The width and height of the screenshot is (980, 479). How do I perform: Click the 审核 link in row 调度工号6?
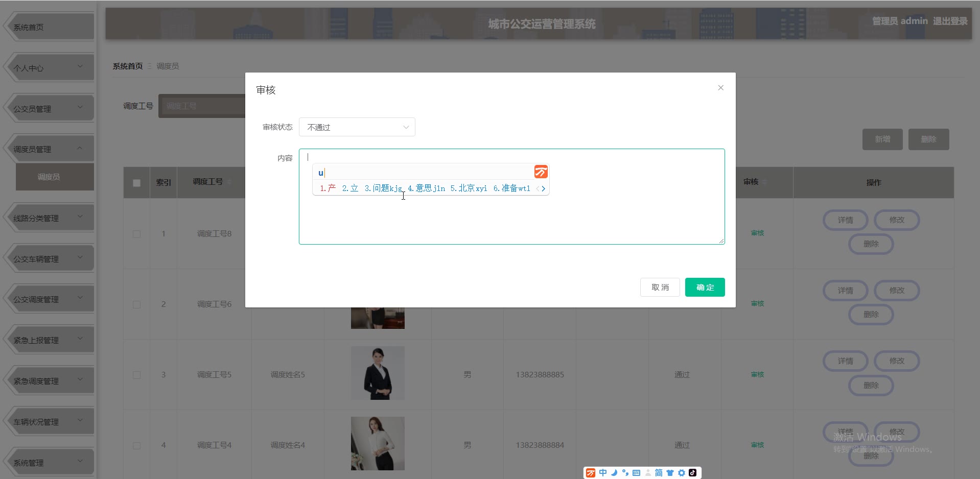pos(757,304)
